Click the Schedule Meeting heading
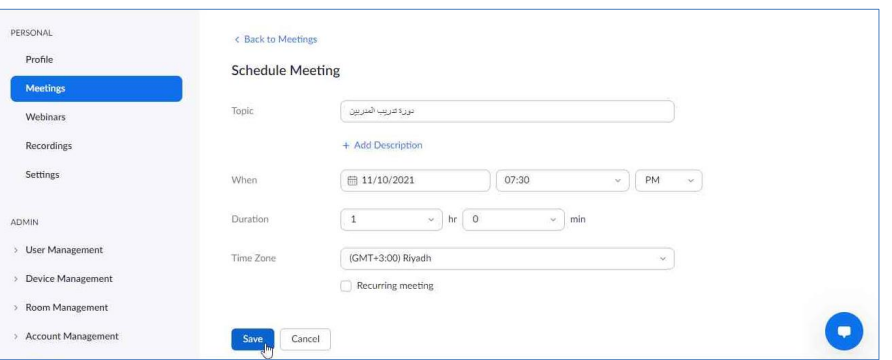Image resolution: width=892 pixels, height=360 pixels. click(x=286, y=71)
